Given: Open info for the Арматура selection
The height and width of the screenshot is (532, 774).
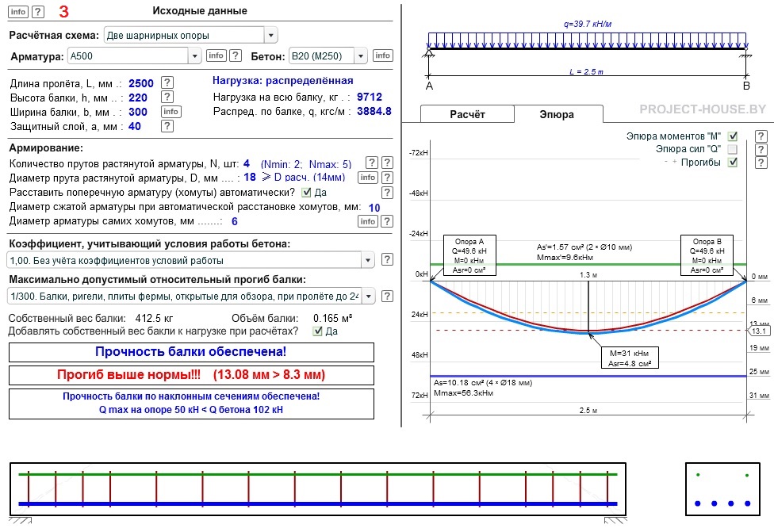Looking at the screenshot, I should point(216,55).
